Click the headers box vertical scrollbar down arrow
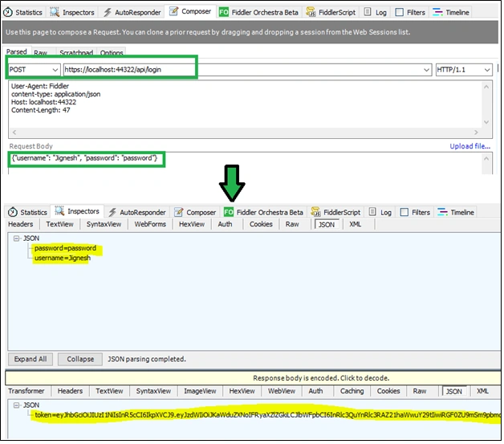Image resolution: width=504 pixels, height=444 pixels. pyautogui.click(x=486, y=122)
